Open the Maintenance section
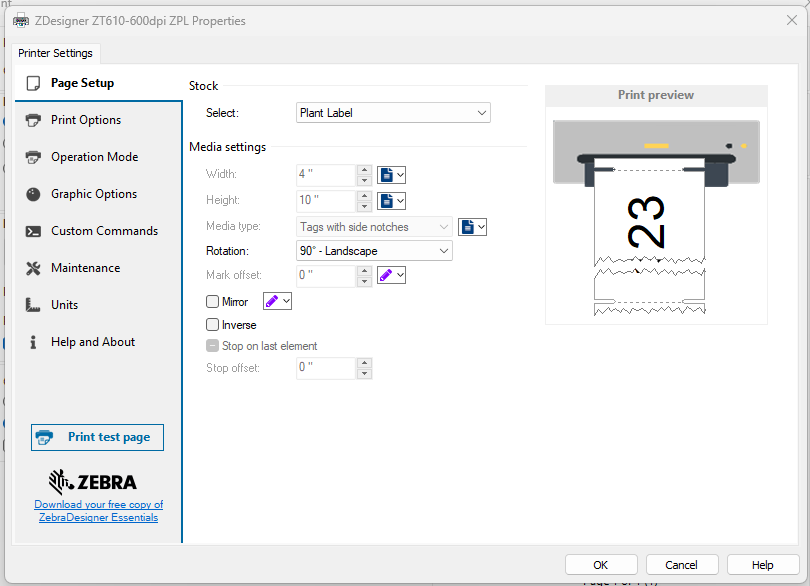This screenshot has height=586, width=810. [x=98, y=268]
